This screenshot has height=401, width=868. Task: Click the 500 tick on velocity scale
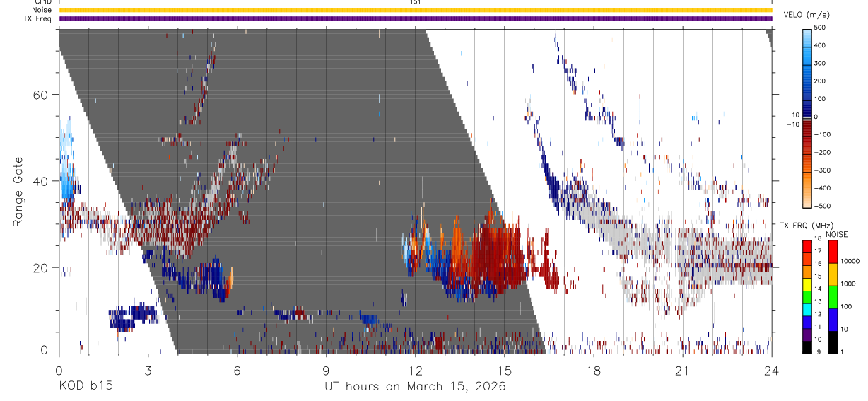point(821,28)
